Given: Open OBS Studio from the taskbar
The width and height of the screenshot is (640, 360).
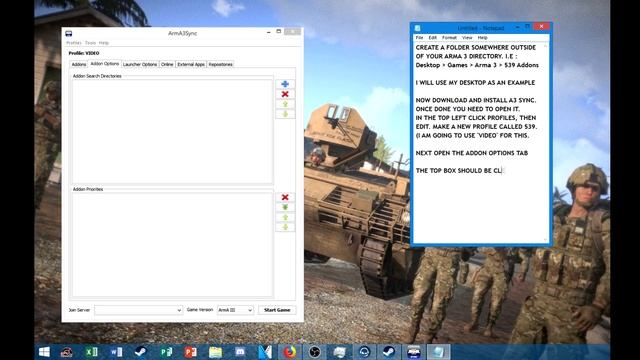Looking at the screenshot, I should 314,352.
